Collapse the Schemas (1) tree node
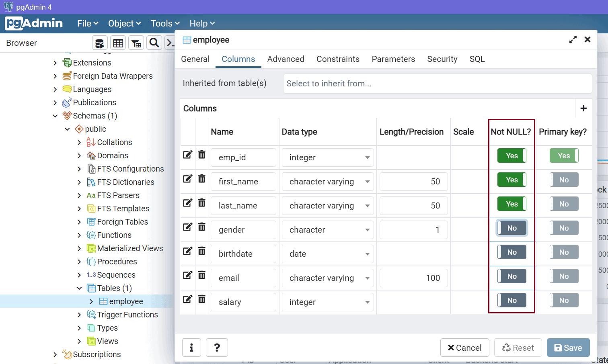 [55, 116]
